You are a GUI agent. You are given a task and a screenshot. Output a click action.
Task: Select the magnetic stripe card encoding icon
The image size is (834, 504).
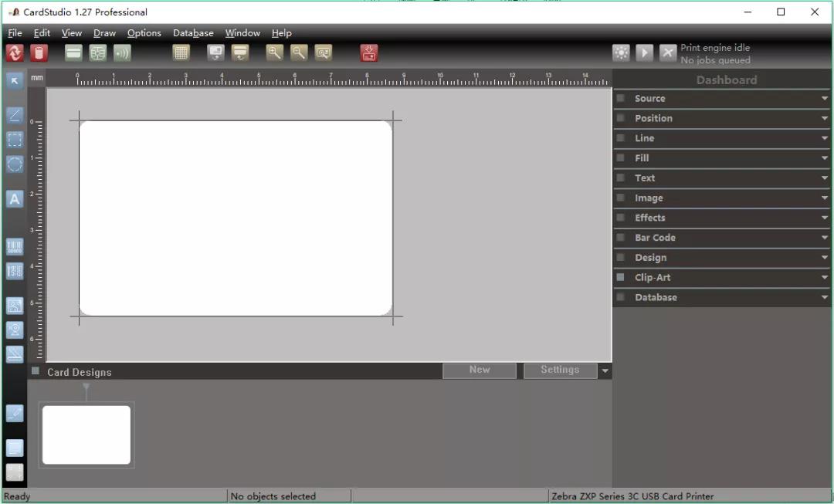[73, 52]
